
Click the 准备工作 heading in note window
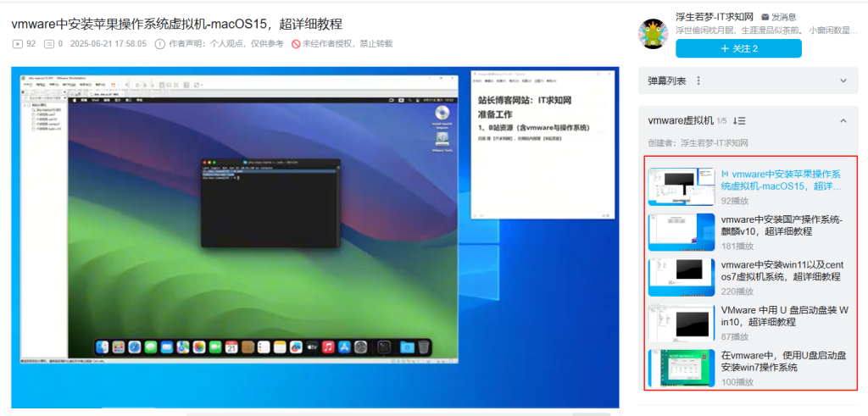pyautogui.click(x=495, y=114)
